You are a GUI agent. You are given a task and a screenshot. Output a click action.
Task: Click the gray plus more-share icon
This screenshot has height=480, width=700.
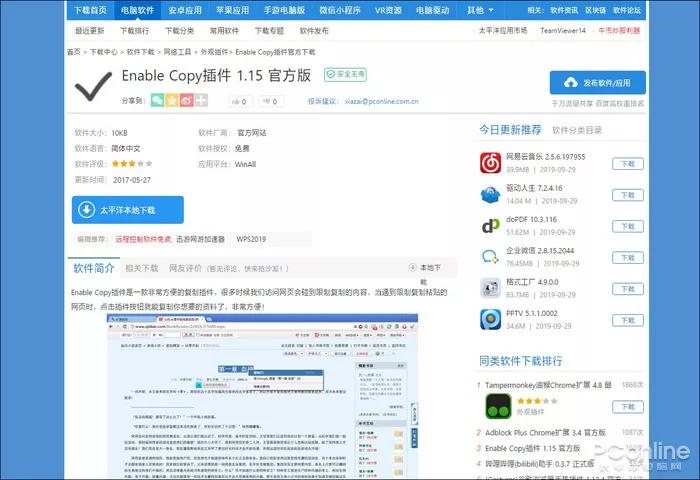(x=201, y=100)
